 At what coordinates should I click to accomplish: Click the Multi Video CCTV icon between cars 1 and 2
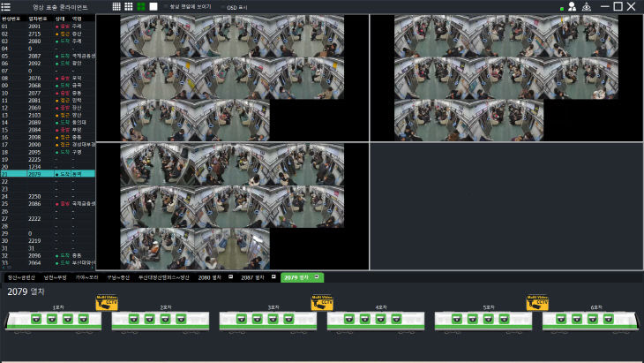pyautogui.click(x=108, y=303)
